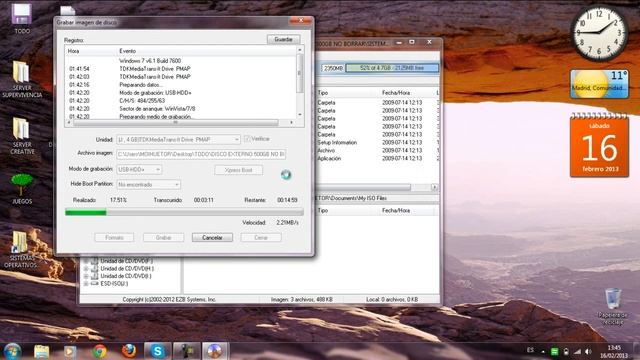This screenshot has height=360, width=640.
Task: Click the green write progress bar
Action: tap(184, 212)
